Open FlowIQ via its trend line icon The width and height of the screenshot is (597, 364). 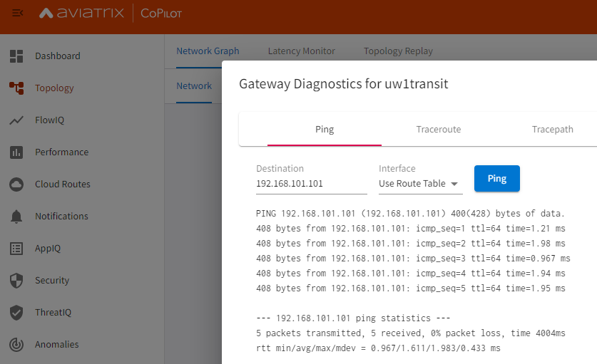click(x=16, y=120)
